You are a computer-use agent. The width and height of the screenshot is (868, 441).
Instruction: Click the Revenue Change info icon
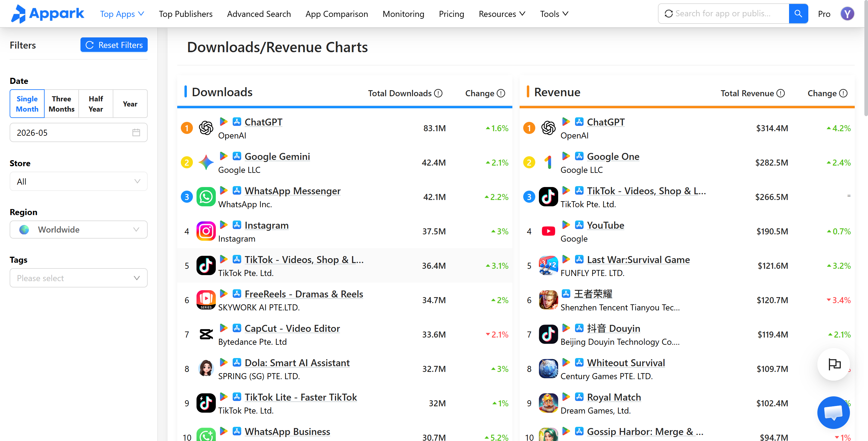(x=843, y=94)
